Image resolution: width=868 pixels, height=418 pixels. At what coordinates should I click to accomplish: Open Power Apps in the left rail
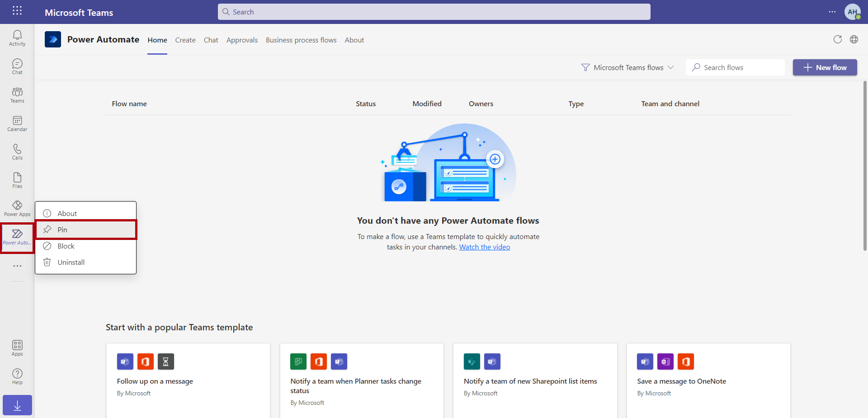coord(17,209)
